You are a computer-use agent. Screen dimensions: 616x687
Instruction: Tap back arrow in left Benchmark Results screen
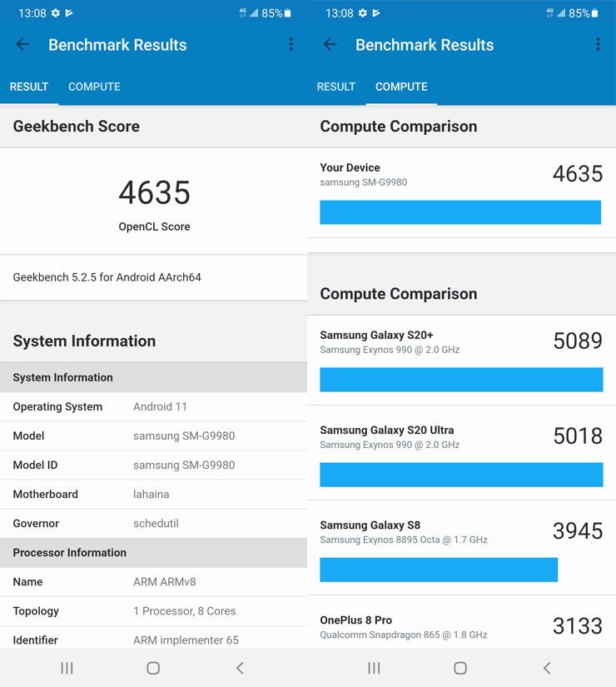point(22,44)
